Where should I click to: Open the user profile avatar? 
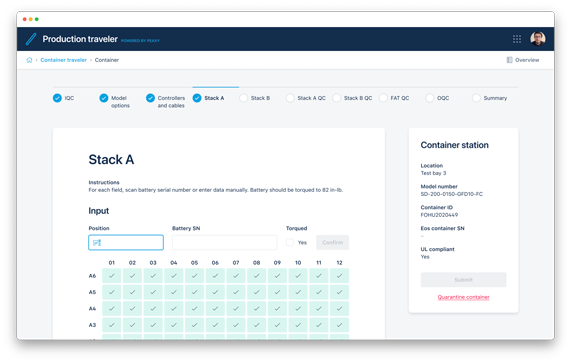(x=537, y=39)
